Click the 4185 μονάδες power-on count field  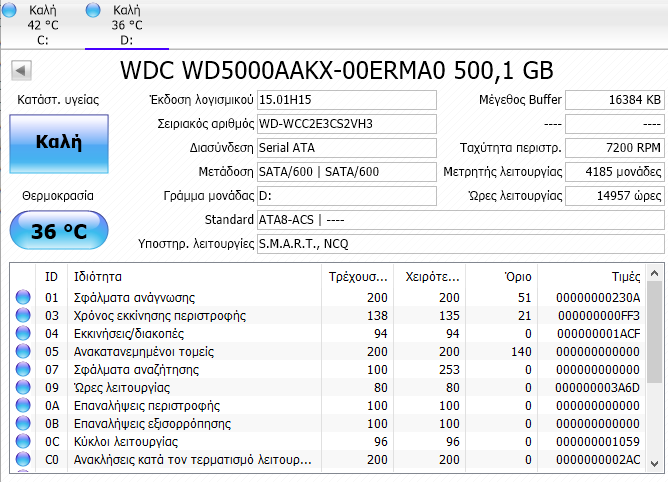coord(615,172)
